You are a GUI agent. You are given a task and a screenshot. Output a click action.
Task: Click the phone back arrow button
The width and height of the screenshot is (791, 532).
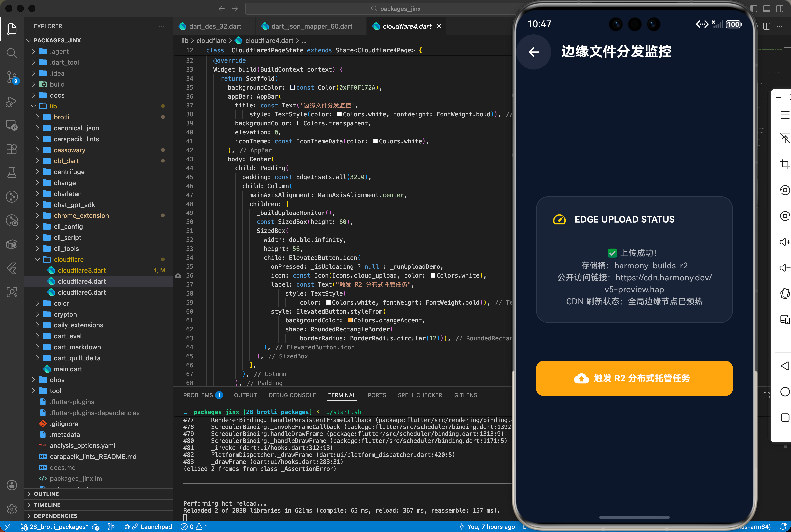pos(534,52)
